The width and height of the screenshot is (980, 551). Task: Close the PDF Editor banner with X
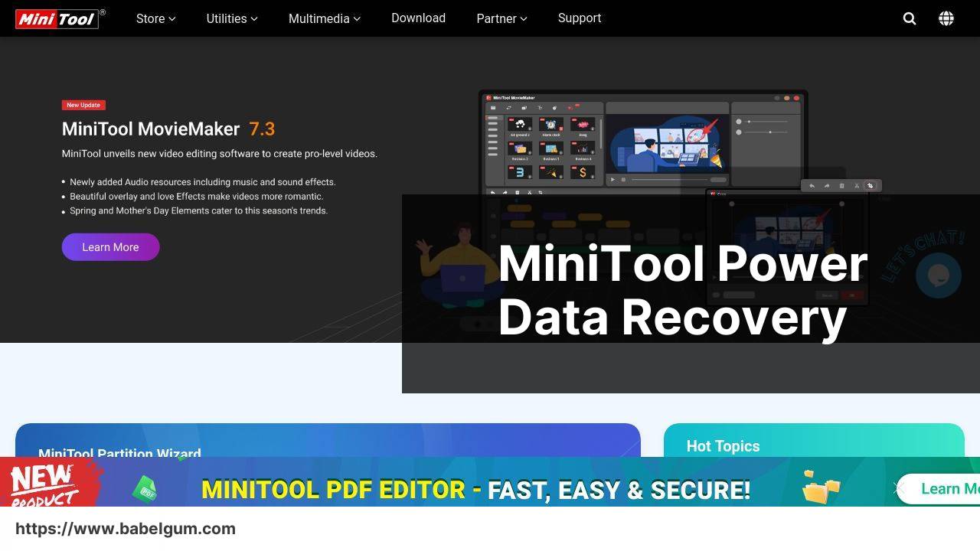(900, 488)
